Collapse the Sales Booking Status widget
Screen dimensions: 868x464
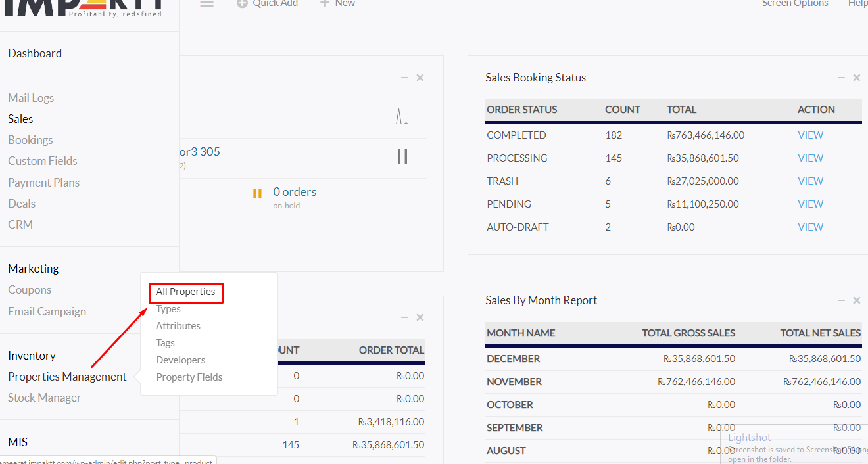coord(841,78)
